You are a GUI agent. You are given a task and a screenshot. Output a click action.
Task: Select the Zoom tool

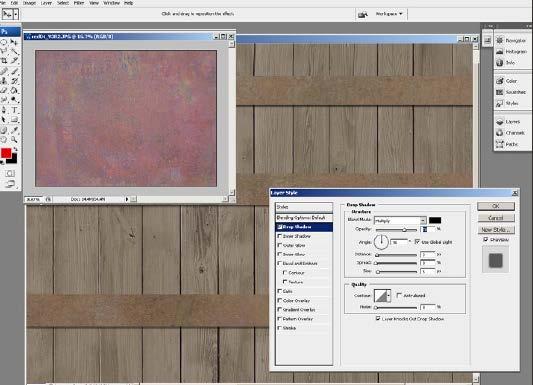click(14, 139)
